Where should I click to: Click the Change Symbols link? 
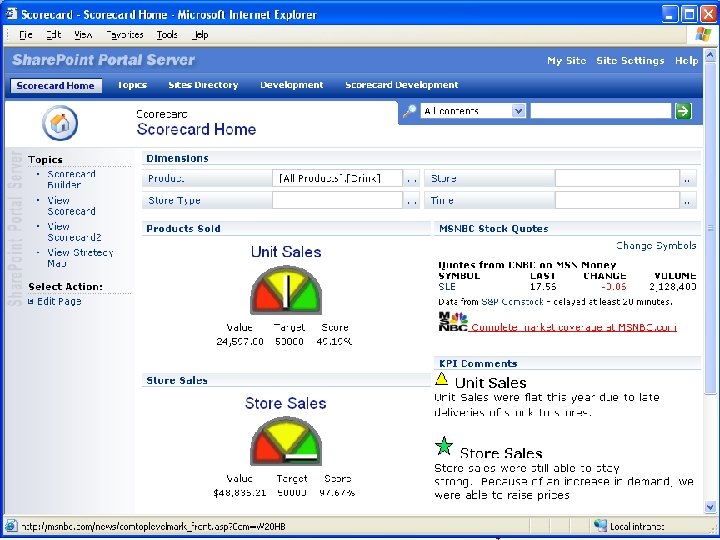pos(656,246)
